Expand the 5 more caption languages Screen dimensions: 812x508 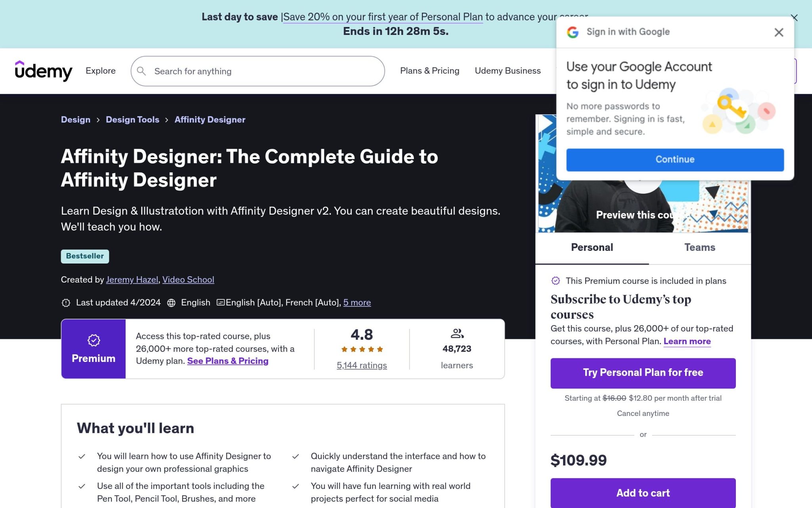coord(357,303)
